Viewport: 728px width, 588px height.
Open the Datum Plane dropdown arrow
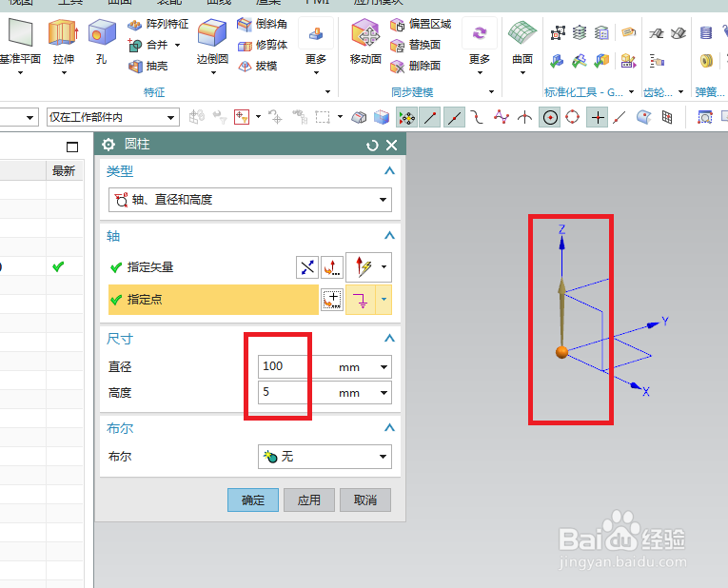(20, 73)
